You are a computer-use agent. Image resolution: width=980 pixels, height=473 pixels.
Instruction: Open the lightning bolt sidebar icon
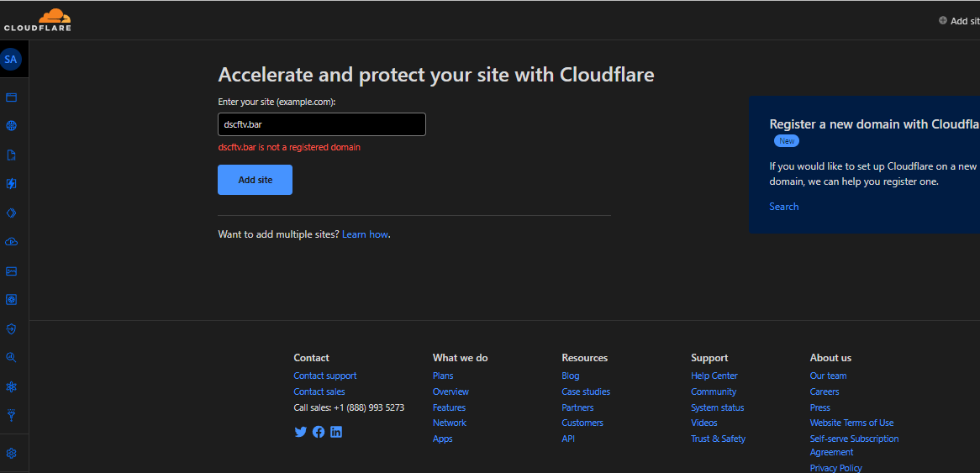click(x=11, y=184)
